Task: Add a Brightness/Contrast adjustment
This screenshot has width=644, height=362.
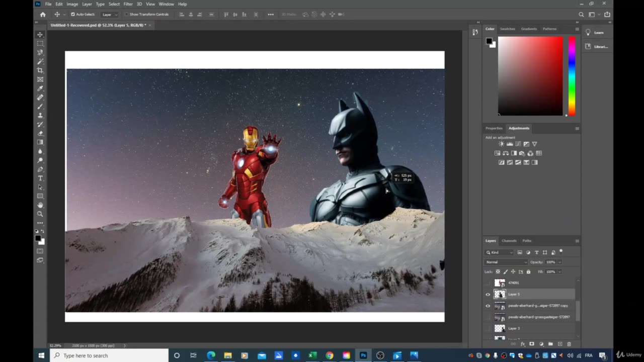Action: click(x=501, y=144)
